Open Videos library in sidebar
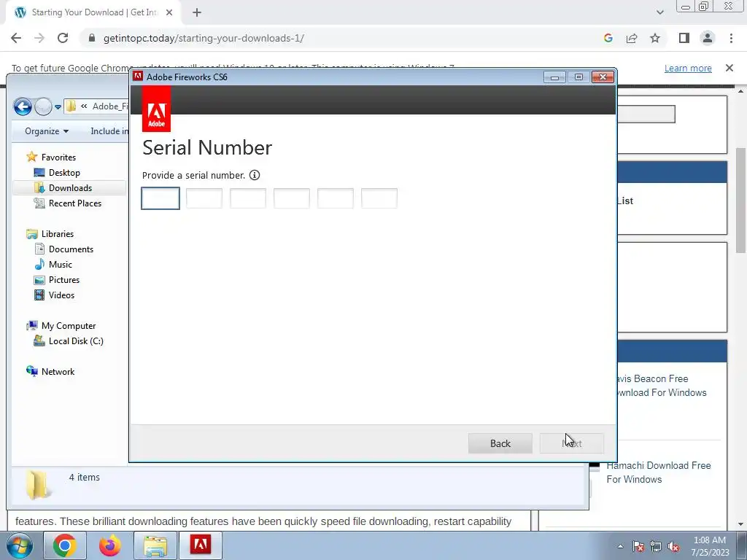 (61, 295)
